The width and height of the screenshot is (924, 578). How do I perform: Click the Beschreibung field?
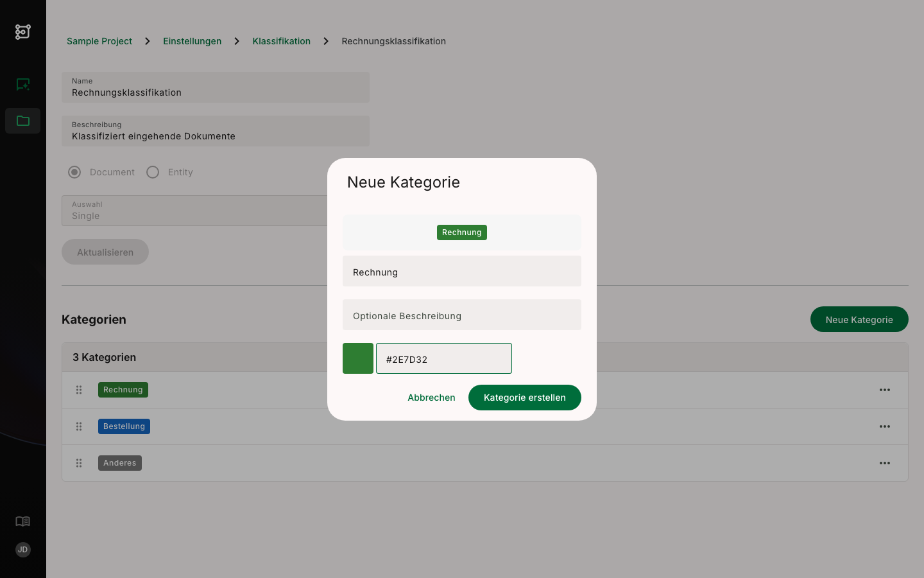(216, 131)
